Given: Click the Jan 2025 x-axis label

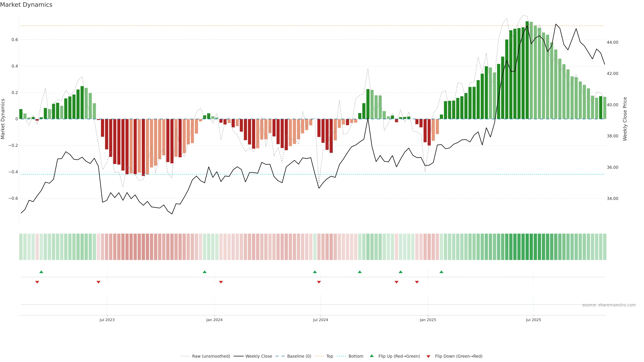Looking at the screenshot, I should click(428, 320).
